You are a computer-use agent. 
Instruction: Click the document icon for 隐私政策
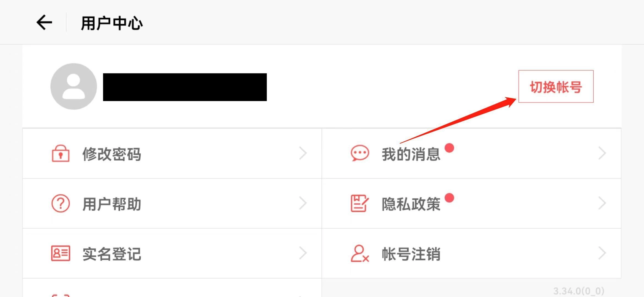[x=359, y=203]
